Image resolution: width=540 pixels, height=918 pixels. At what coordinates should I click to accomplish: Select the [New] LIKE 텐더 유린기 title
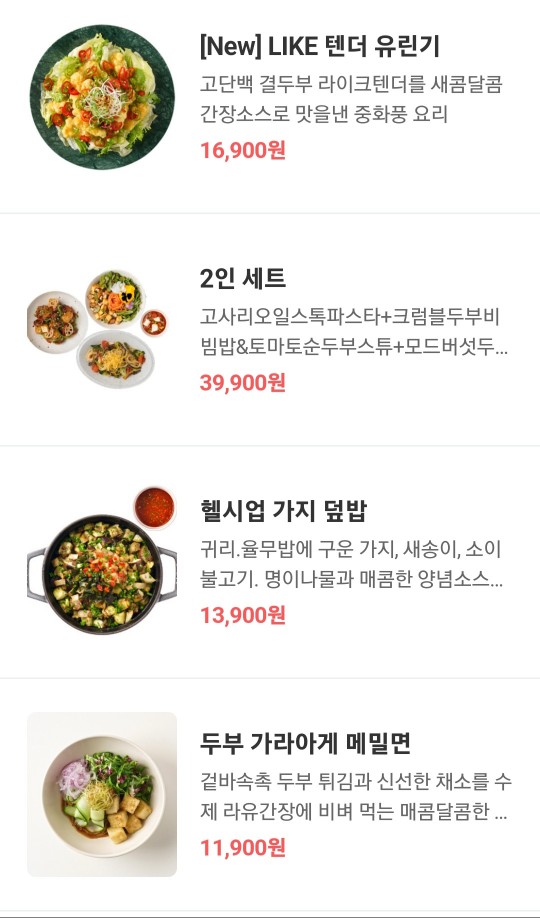(x=320, y=47)
